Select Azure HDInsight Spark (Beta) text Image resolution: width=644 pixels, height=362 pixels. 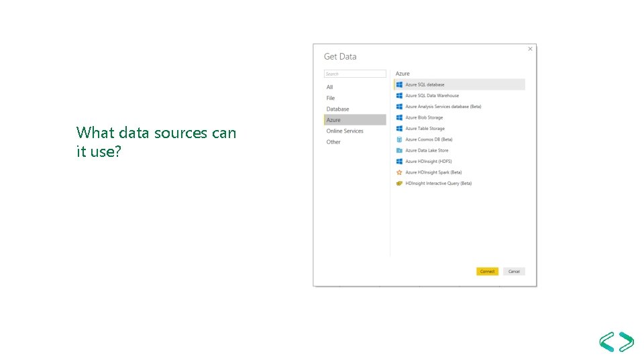coord(433,172)
